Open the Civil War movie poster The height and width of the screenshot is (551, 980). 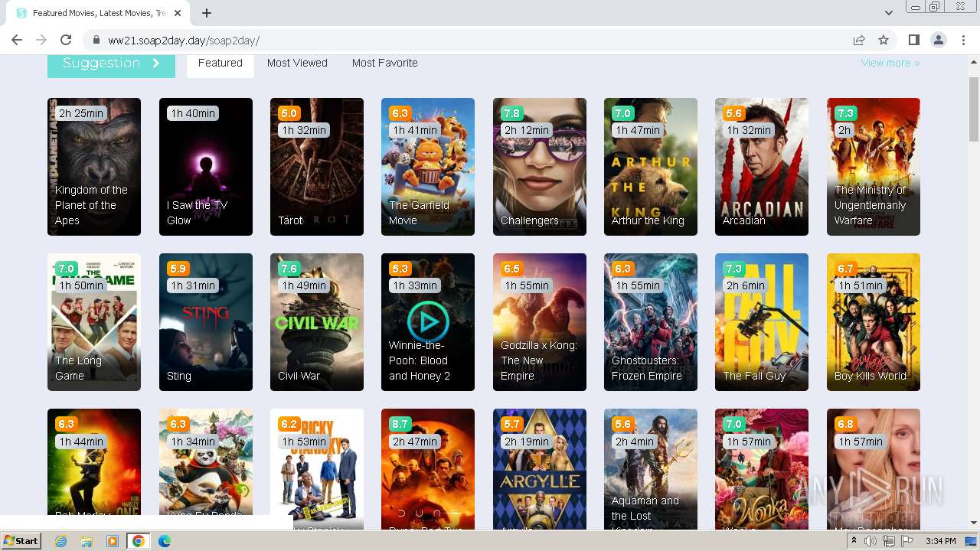click(317, 322)
